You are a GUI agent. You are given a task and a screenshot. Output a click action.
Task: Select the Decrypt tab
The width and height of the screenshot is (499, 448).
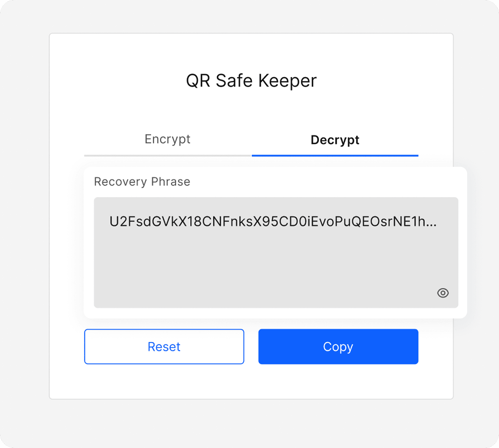click(x=335, y=140)
